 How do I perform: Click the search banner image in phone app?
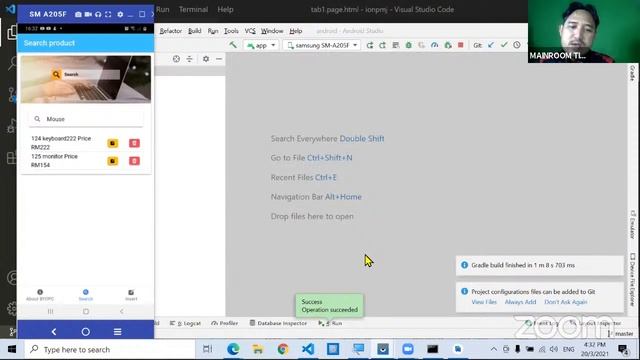click(86, 79)
